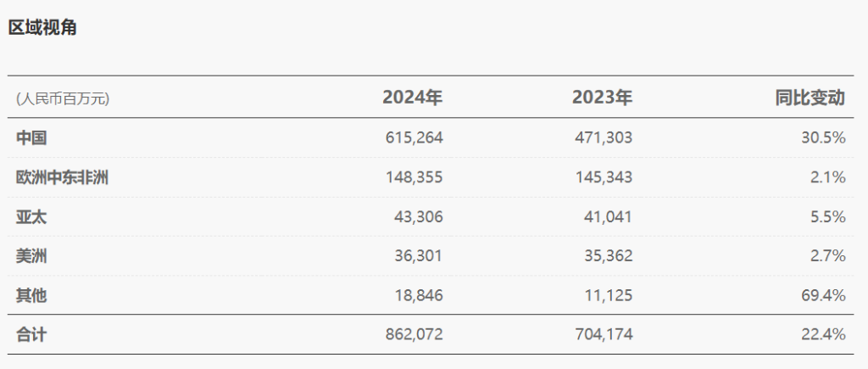Click the (人民币百万元) unit label
This screenshot has width=868, height=369.
point(63,99)
